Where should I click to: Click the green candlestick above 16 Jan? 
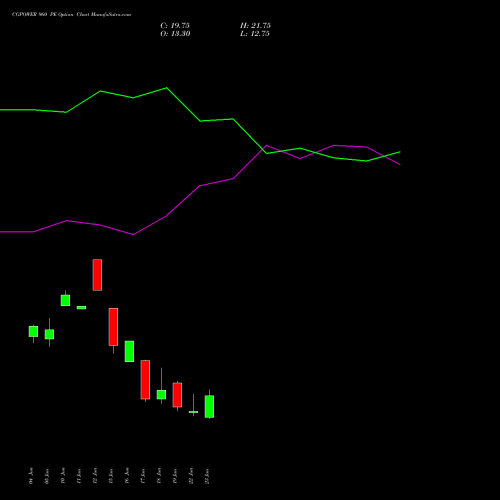[x=129, y=351]
